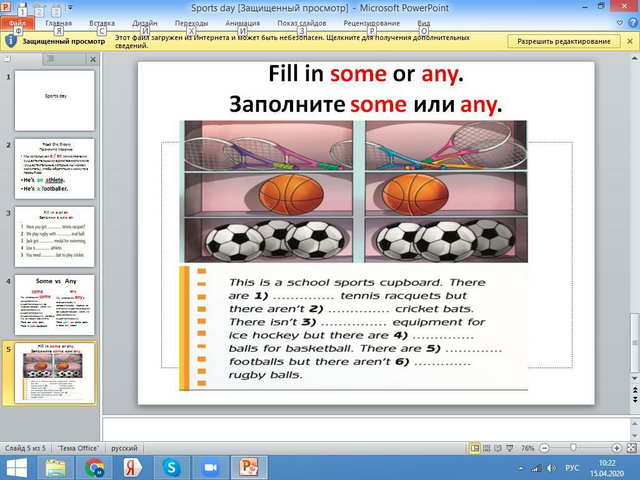Viewport: 640px width, 480px height.
Task: Show hidden tray icons arrow
Action: (x=521, y=469)
